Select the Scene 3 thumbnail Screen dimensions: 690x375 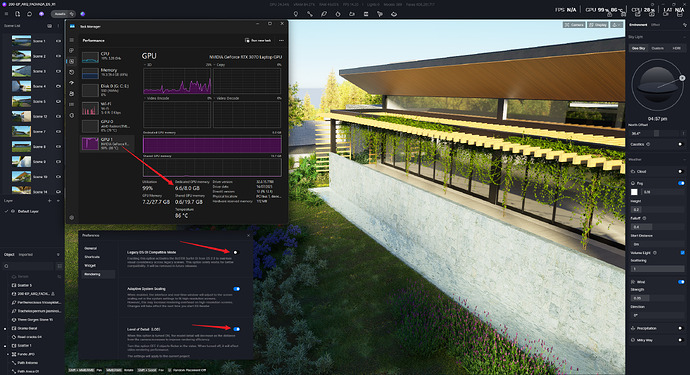21,71
